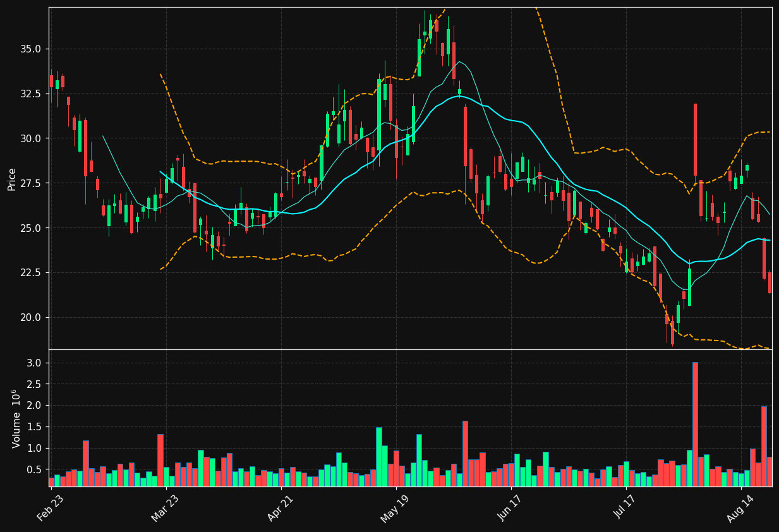Screen dimensions: 779x532
Task: Click the 2.5 volume tick label
Action: click(x=35, y=384)
